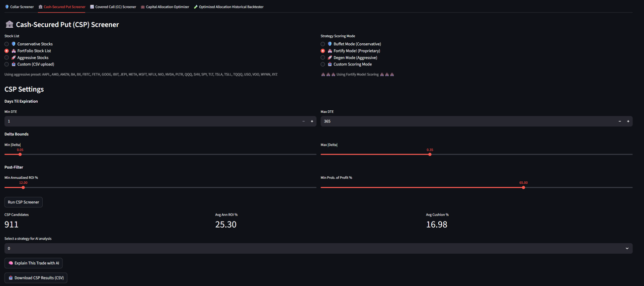Click the bank icon on Cash-Secured Put tab
644x286 pixels.
coord(41,7)
